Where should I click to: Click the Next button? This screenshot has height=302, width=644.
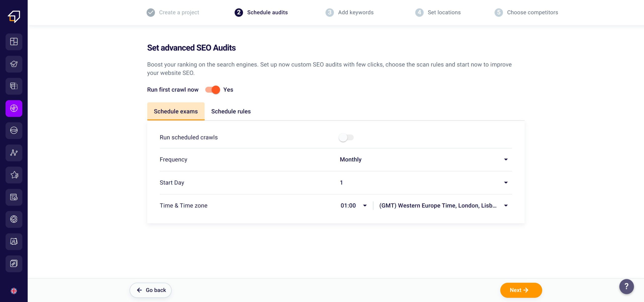tap(521, 290)
